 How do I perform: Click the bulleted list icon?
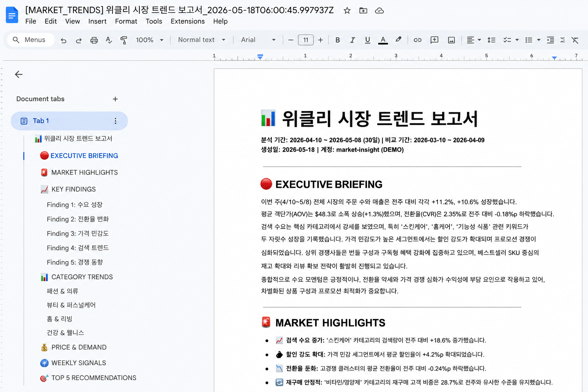(529, 40)
